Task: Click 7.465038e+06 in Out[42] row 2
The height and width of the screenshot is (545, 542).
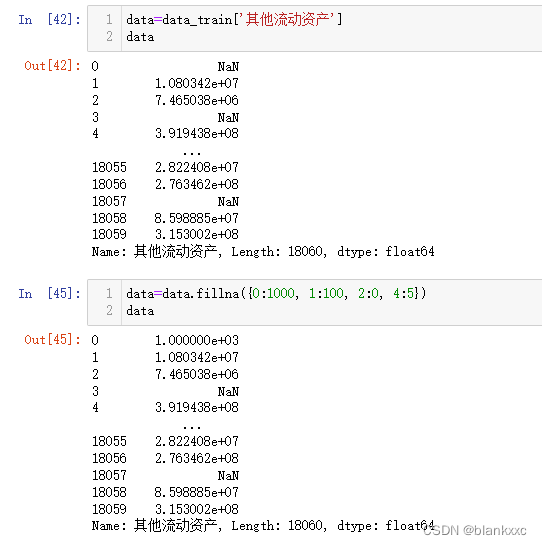Action: [x=197, y=100]
